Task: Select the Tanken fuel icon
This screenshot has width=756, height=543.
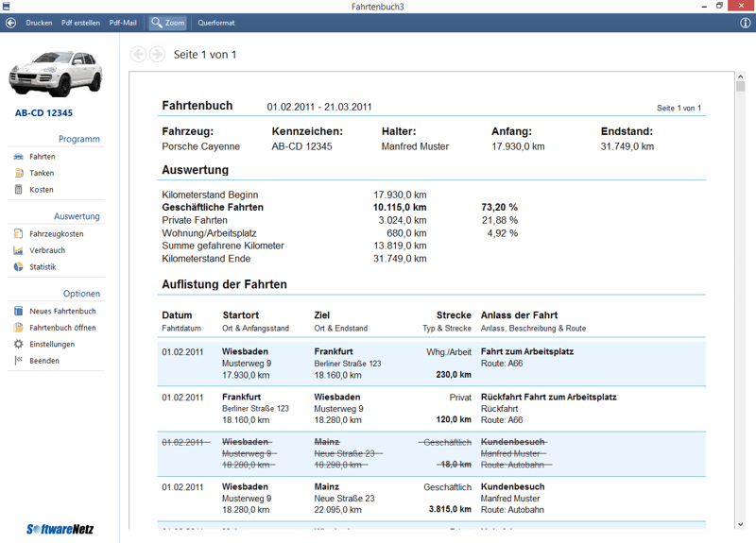Action: tap(18, 174)
